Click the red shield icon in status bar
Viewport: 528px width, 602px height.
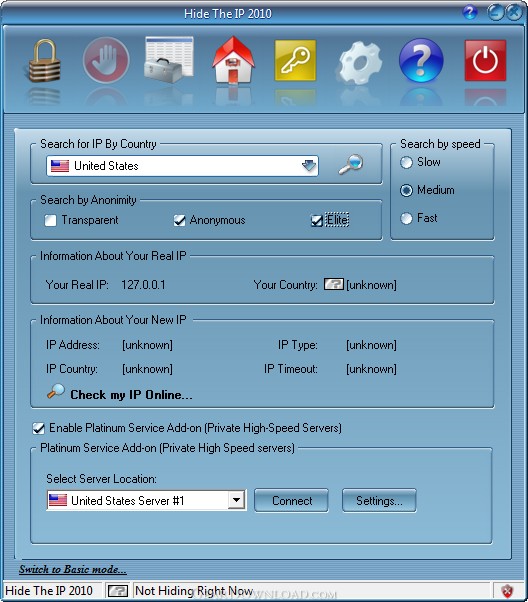point(507,591)
